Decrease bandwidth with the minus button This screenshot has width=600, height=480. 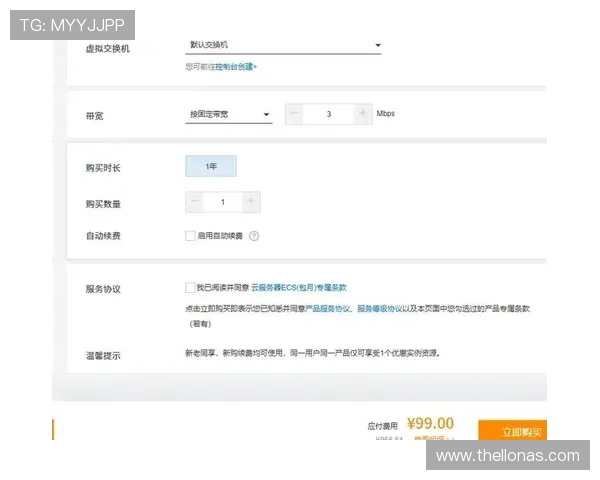294,114
